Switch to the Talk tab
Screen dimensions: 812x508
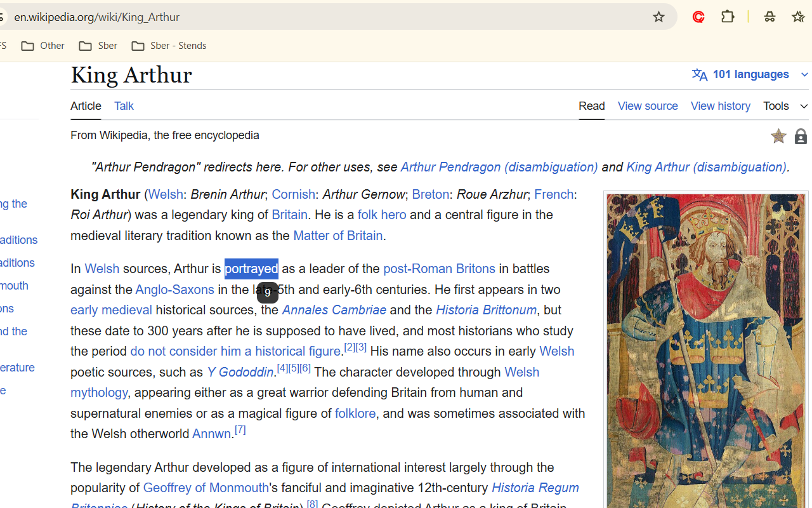tap(124, 106)
